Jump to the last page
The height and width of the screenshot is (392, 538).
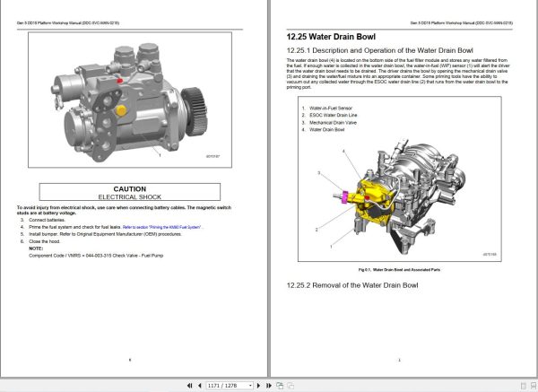coord(269,386)
